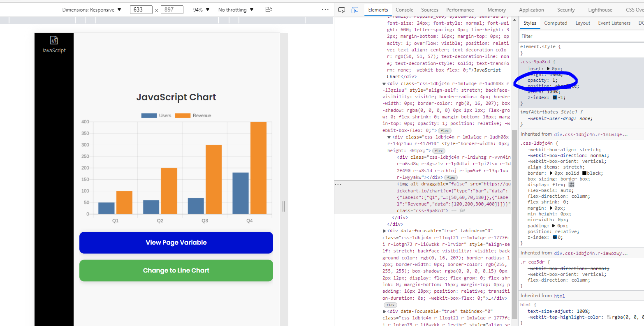Open the Memory tab

[497, 10]
